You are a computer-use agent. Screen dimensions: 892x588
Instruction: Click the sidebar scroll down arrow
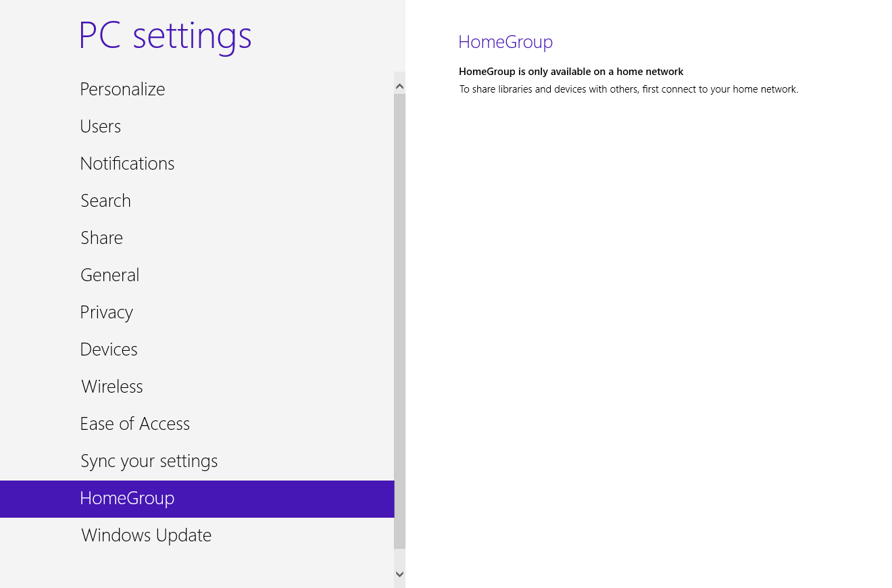[x=399, y=574]
